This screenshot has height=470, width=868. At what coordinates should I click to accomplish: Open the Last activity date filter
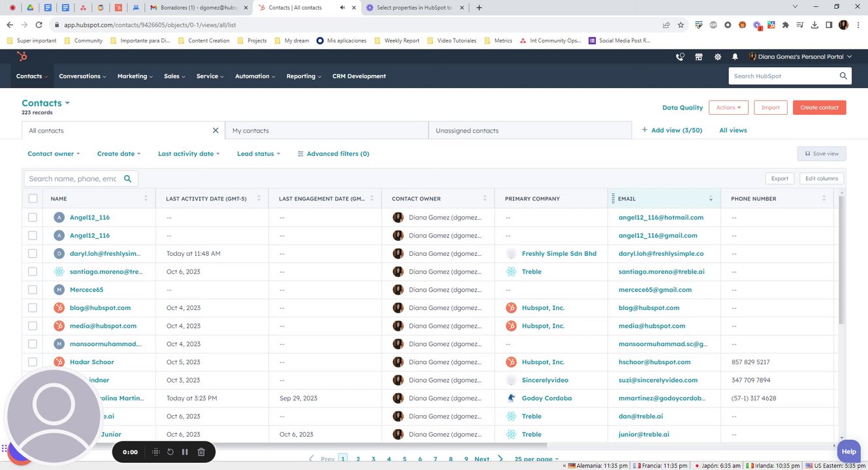(x=189, y=154)
